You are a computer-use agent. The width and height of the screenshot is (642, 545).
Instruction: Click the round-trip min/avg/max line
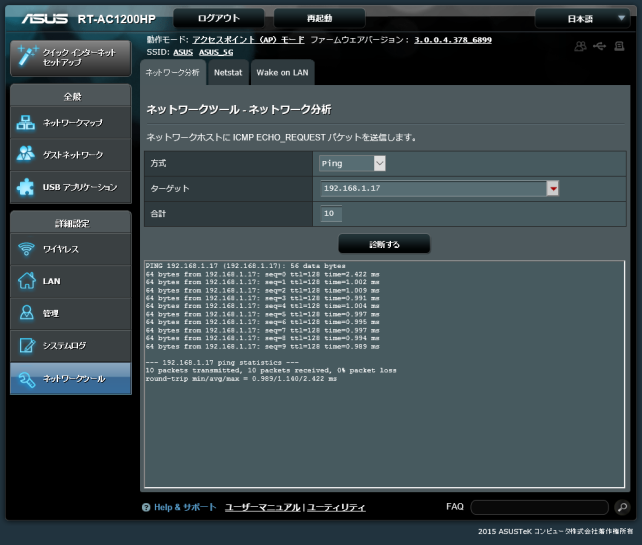(x=241, y=379)
